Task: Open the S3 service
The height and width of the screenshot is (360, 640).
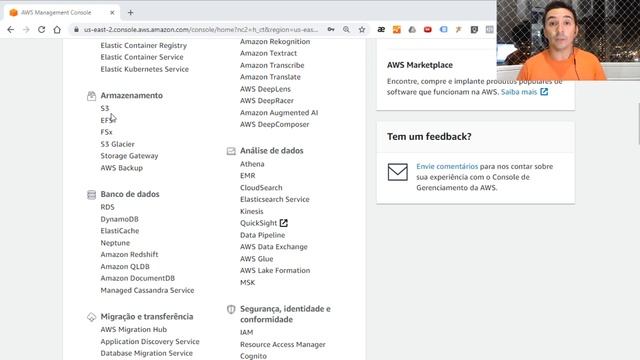Action: pos(105,108)
